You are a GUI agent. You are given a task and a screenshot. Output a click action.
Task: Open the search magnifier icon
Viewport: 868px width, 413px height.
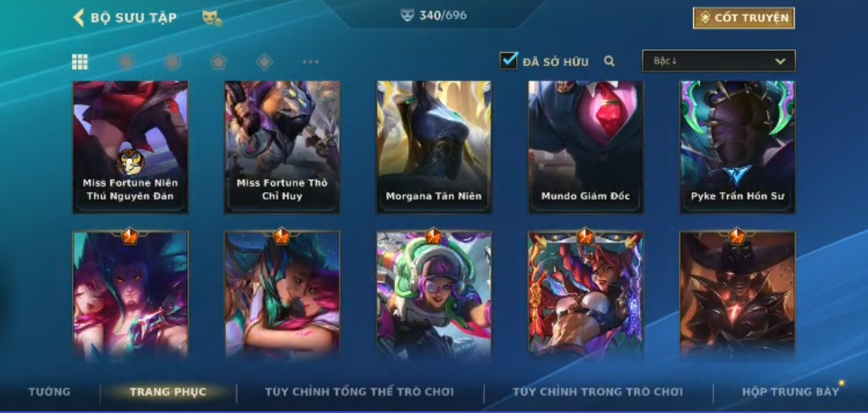coord(610,62)
